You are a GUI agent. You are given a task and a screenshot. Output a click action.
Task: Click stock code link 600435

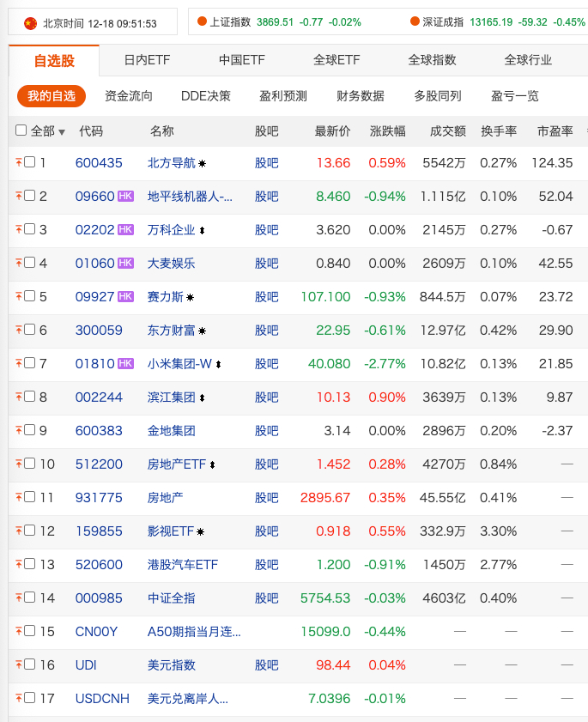point(101,162)
